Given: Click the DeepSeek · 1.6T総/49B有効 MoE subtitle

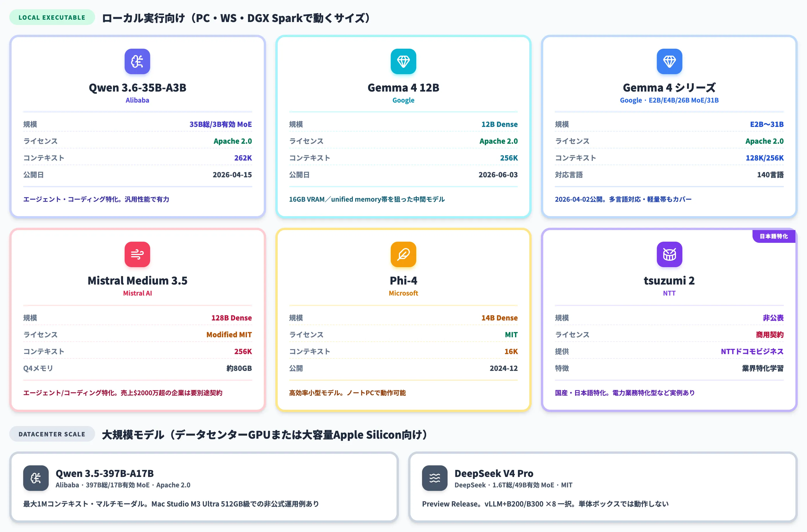Looking at the screenshot, I should tap(513, 485).
